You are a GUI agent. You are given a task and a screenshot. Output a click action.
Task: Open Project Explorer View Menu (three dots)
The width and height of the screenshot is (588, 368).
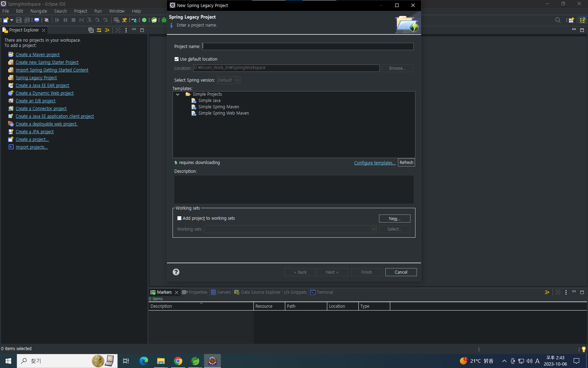pyautogui.click(x=126, y=30)
